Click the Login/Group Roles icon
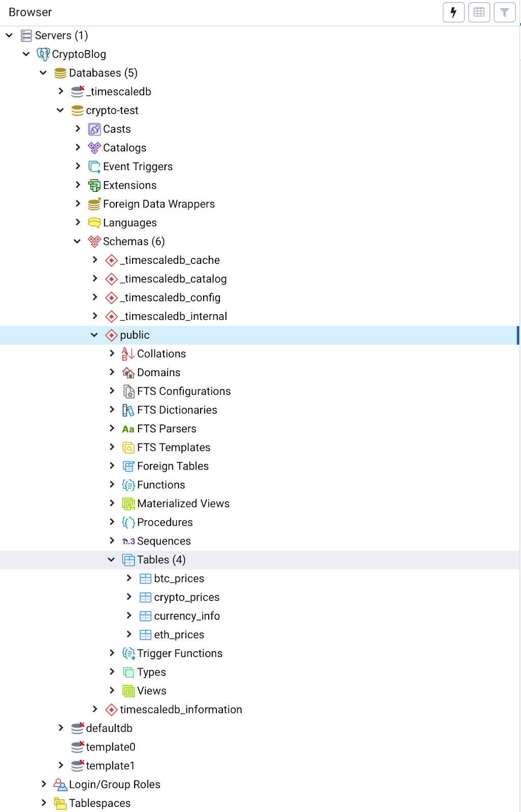This screenshot has height=812, width=521. tap(60, 785)
